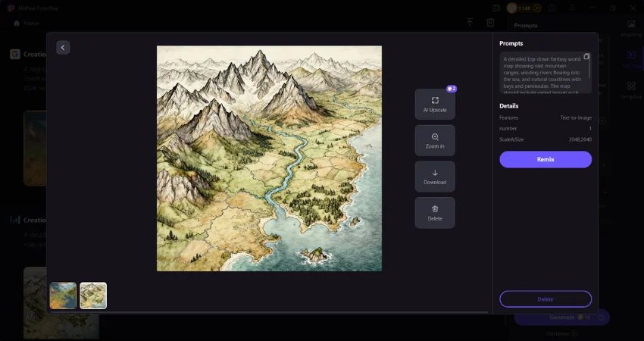Click the trash icon in background toolbar
Viewport: 644px width, 341px height.
pos(490,23)
